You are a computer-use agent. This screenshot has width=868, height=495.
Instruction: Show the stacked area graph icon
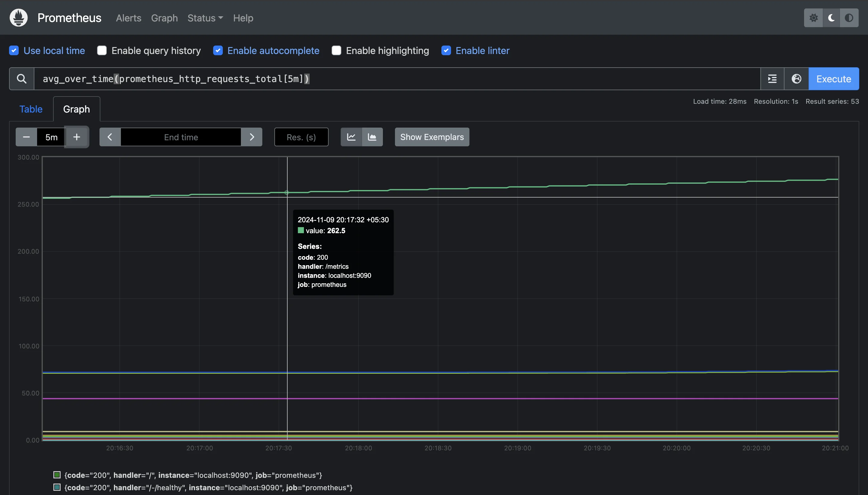point(372,137)
